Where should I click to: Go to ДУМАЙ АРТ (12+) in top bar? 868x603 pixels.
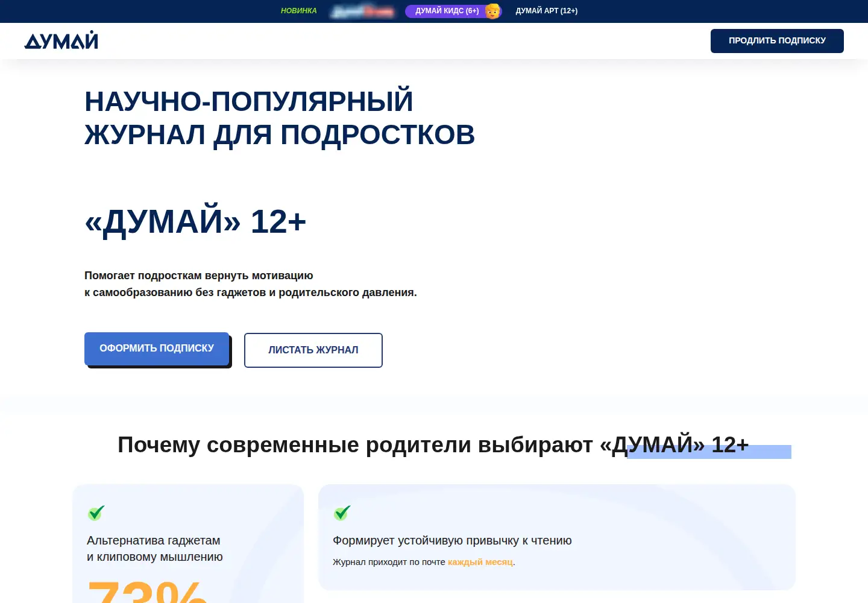pyautogui.click(x=547, y=11)
